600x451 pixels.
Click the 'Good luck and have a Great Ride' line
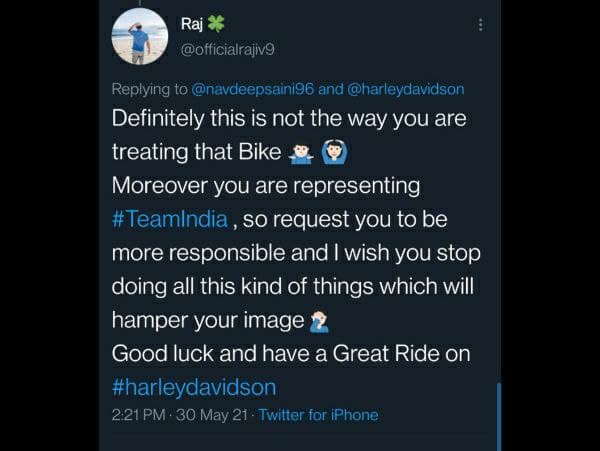click(x=290, y=354)
